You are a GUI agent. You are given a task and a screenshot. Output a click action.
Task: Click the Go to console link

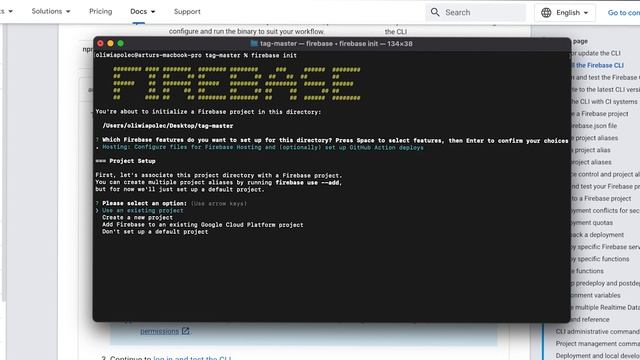click(624, 13)
